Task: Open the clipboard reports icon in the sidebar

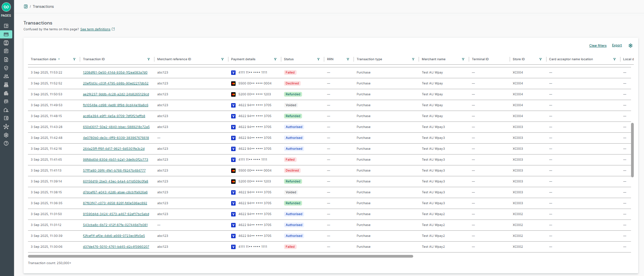Action: tap(6, 51)
